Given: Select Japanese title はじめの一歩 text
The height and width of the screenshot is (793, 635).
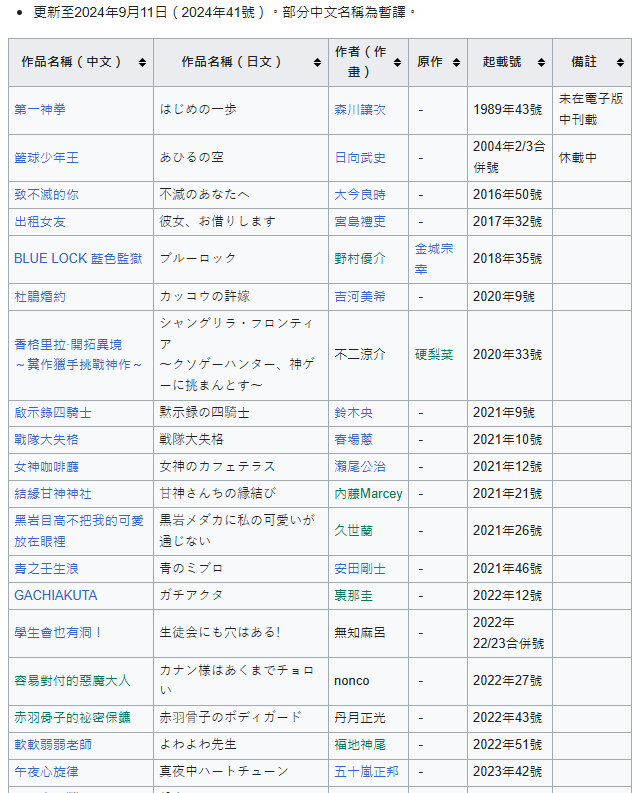Looking at the screenshot, I should pyautogui.click(x=198, y=109).
